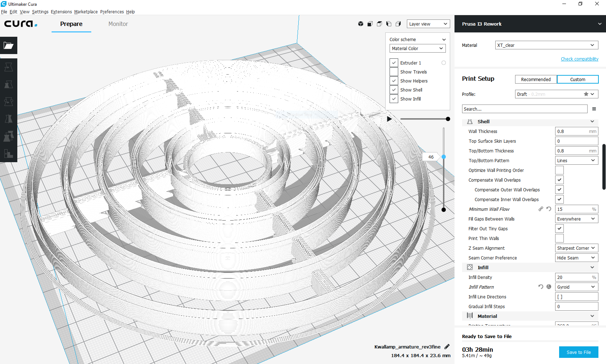Select the Support Blocker tool

9,154
